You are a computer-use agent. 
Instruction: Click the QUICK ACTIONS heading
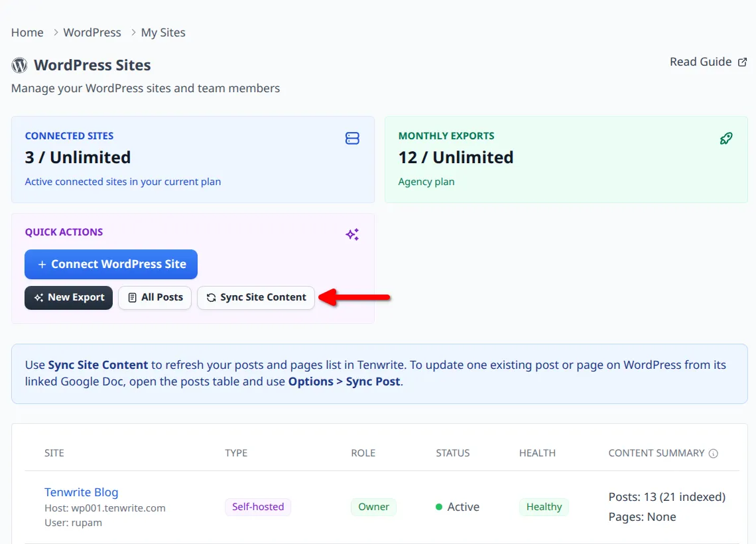click(x=64, y=232)
